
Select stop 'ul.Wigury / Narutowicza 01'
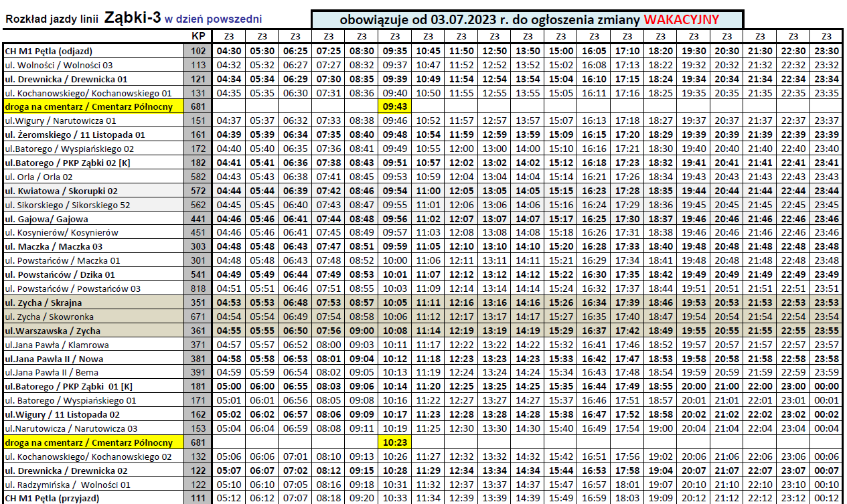pyautogui.click(x=60, y=121)
